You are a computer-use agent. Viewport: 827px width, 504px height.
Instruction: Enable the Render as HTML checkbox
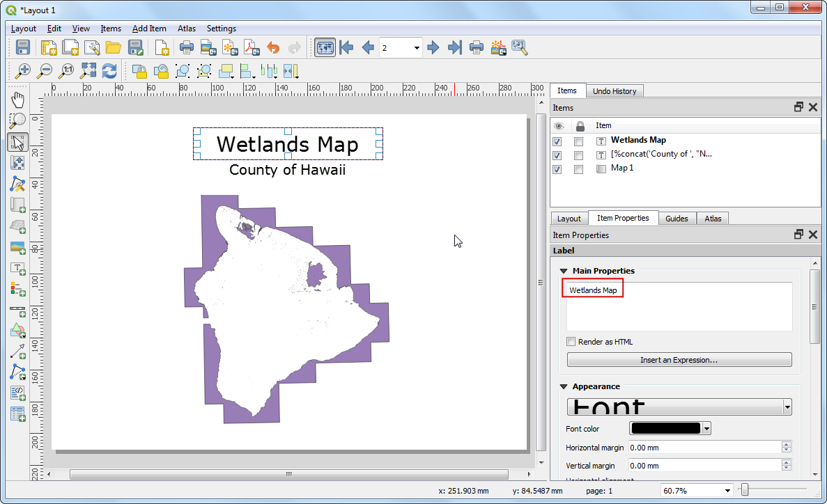click(x=571, y=342)
